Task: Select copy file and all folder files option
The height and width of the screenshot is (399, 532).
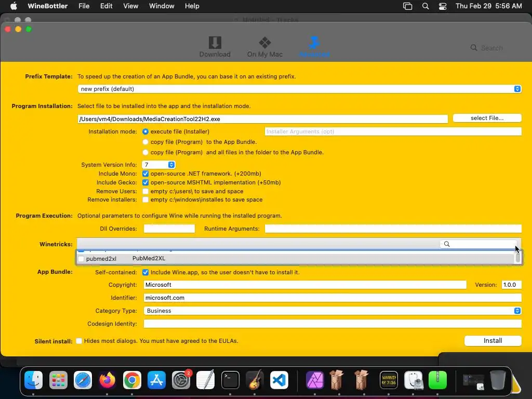Action: (145, 152)
